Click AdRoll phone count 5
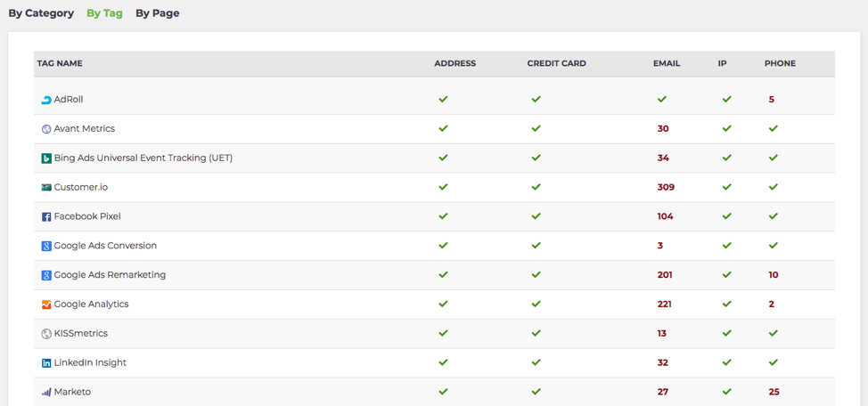Viewport: 868px width, 406px height. click(772, 100)
